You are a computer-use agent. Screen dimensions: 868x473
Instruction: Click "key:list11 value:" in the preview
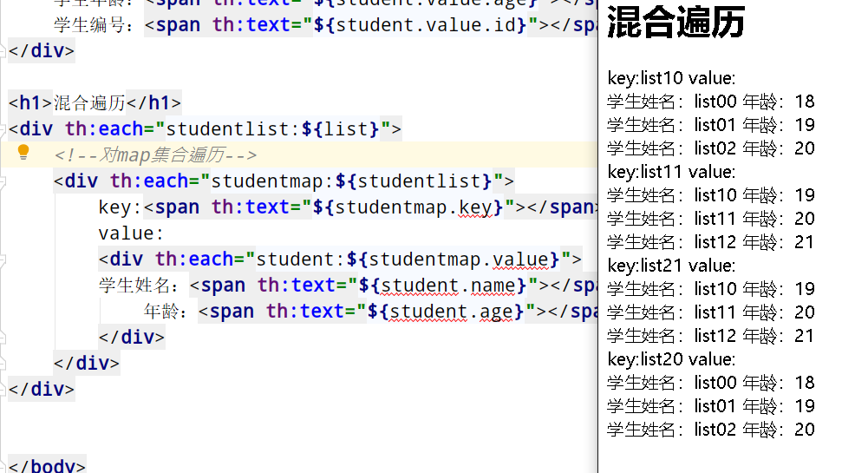pyautogui.click(x=671, y=172)
